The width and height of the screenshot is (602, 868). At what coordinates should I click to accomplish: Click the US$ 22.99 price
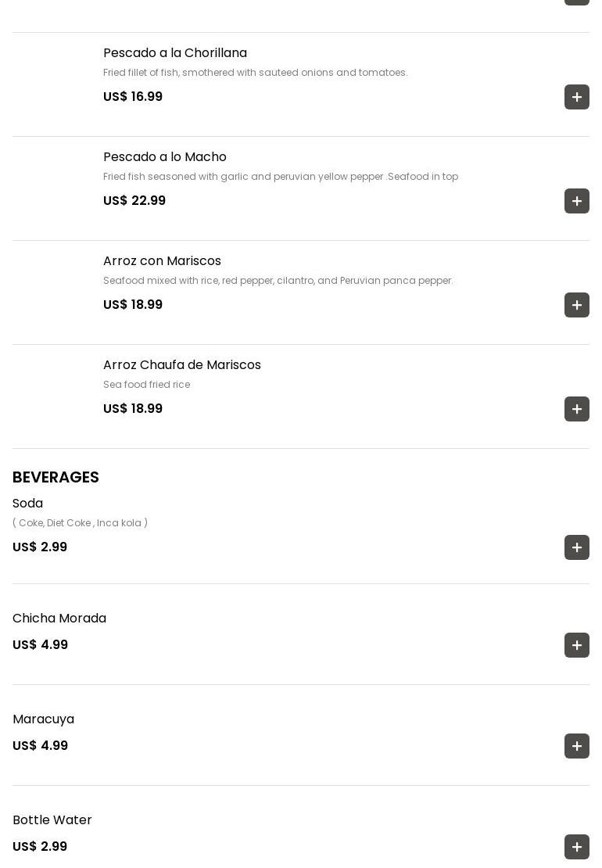pyautogui.click(x=134, y=201)
